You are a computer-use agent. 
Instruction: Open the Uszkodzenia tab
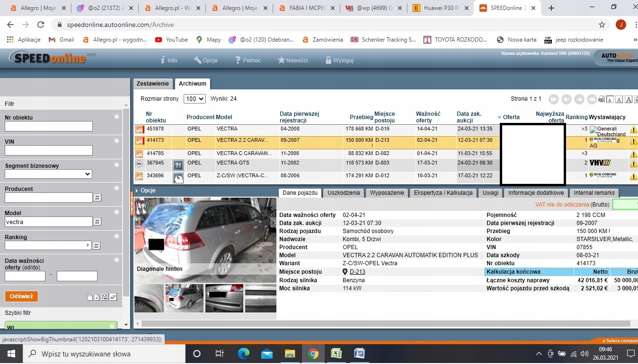344,193
